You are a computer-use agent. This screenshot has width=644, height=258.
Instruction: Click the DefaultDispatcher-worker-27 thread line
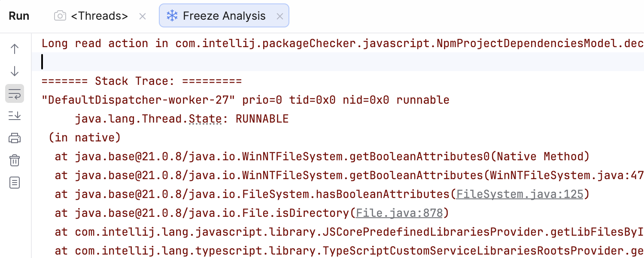(245, 100)
